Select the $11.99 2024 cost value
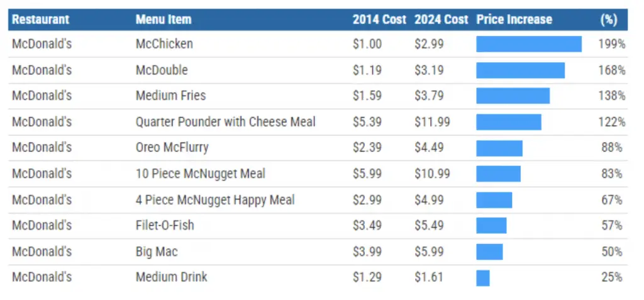644x300 pixels. [x=432, y=121]
